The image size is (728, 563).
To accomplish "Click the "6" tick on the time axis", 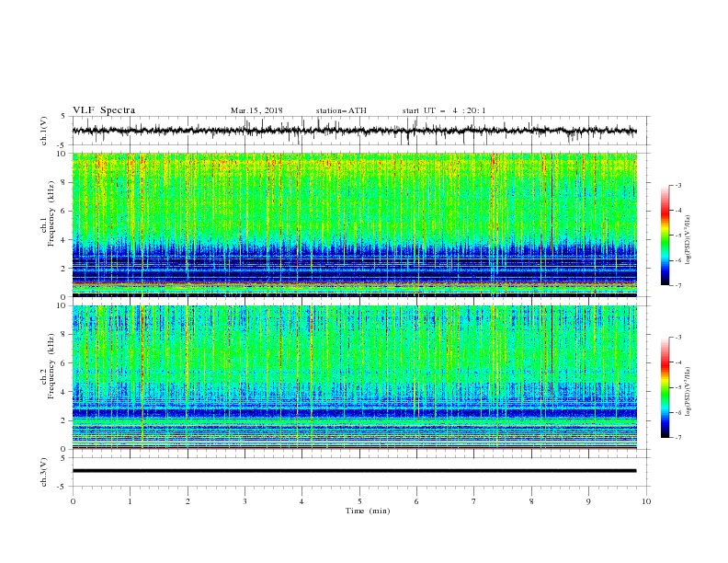I will [x=416, y=501].
